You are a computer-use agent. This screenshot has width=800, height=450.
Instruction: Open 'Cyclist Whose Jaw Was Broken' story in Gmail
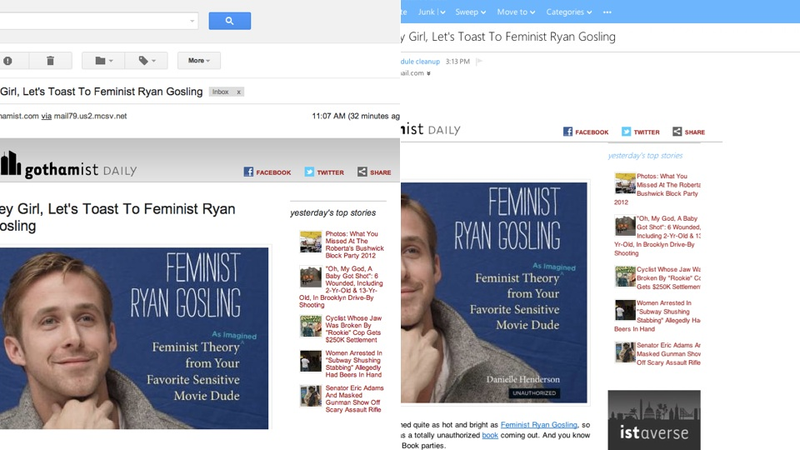click(354, 329)
